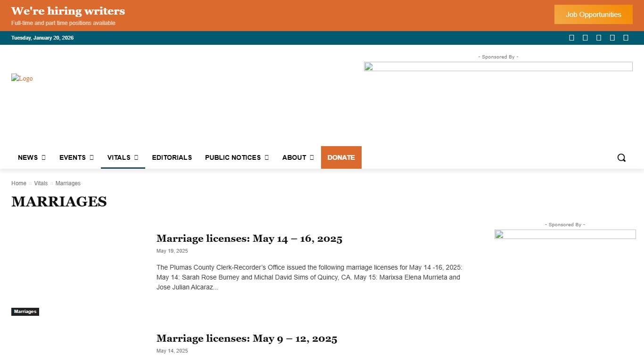Open the search icon on the navigation bar
The image size is (644, 362).
(x=621, y=157)
